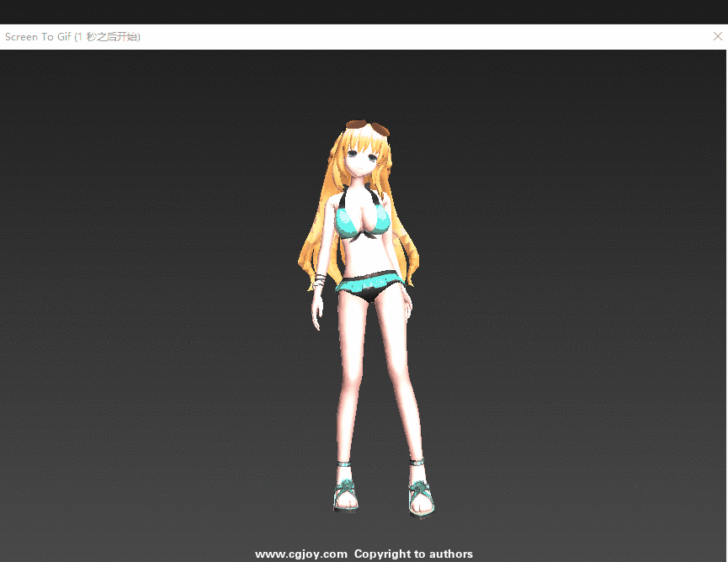The image size is (728, 562).
Task: Click the Copyright to authors watermark text
Action: (413, 554)
